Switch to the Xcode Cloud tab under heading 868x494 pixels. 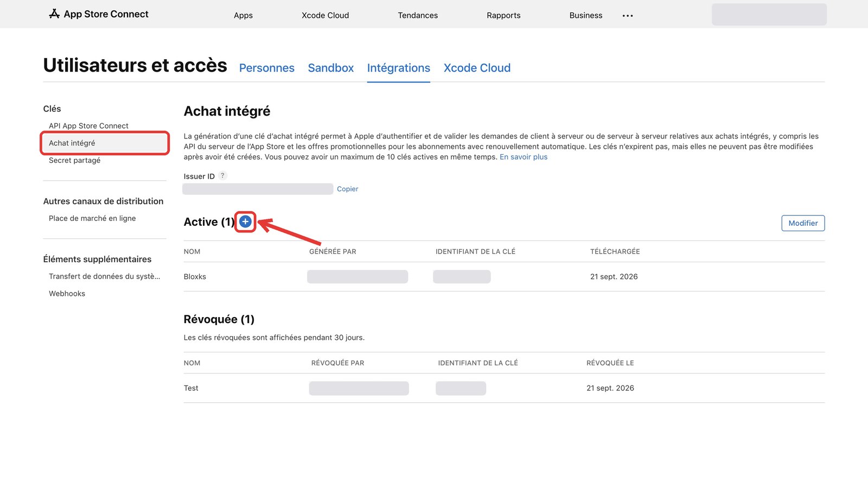(477, 68)
